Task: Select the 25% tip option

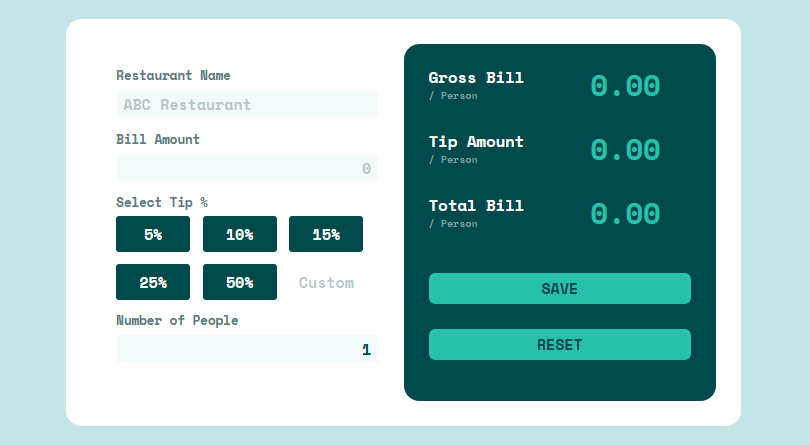Action: click(153, 282)
